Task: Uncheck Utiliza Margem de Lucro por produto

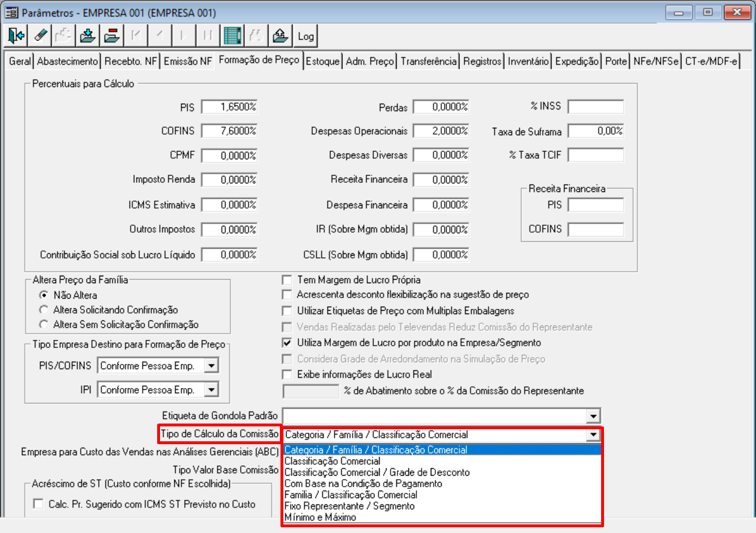Action: (x=287, y=343)
